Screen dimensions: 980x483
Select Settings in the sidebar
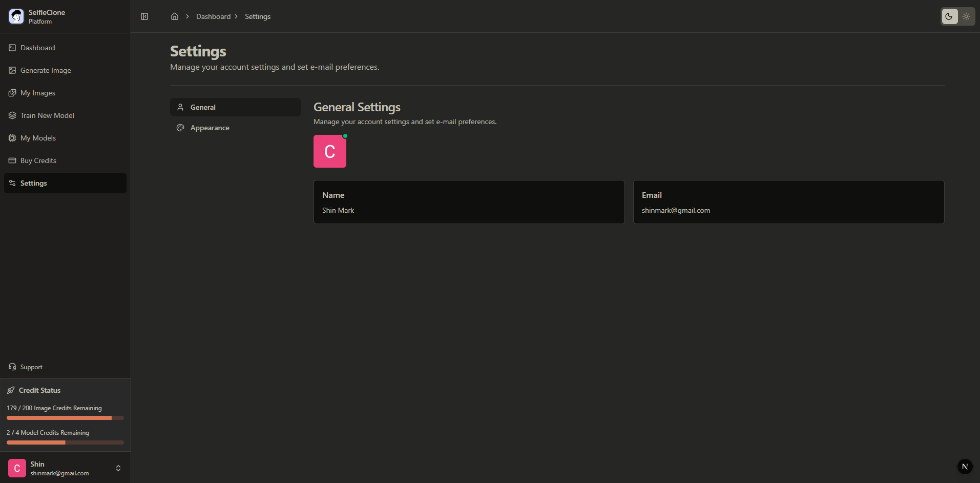coord(65,183)
